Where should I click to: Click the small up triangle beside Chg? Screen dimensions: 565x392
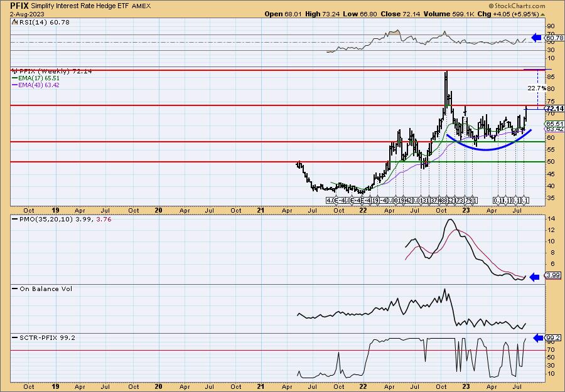pos(542,14)
